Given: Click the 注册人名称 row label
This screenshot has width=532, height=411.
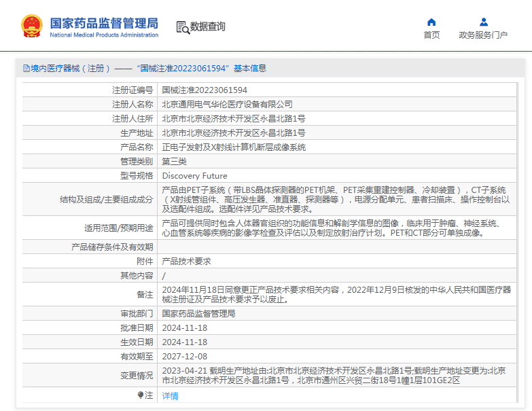Looking at the screenshot, I should 132,105.
